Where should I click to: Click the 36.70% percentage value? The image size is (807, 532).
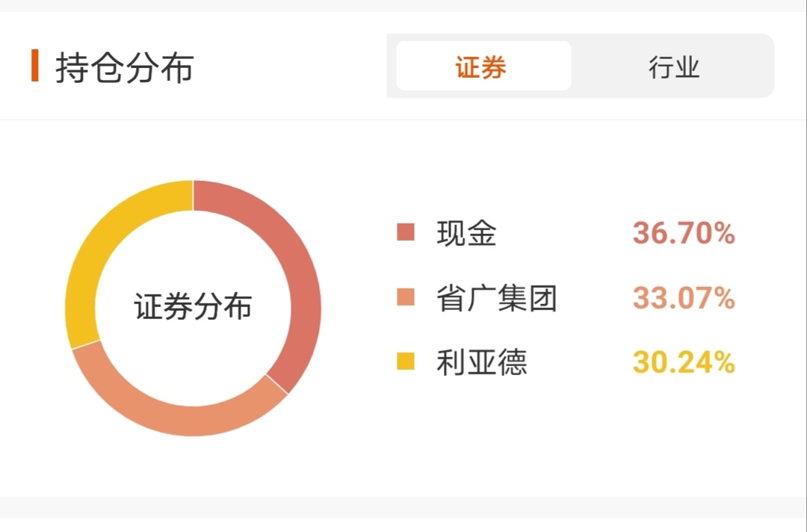pos(684,233)
